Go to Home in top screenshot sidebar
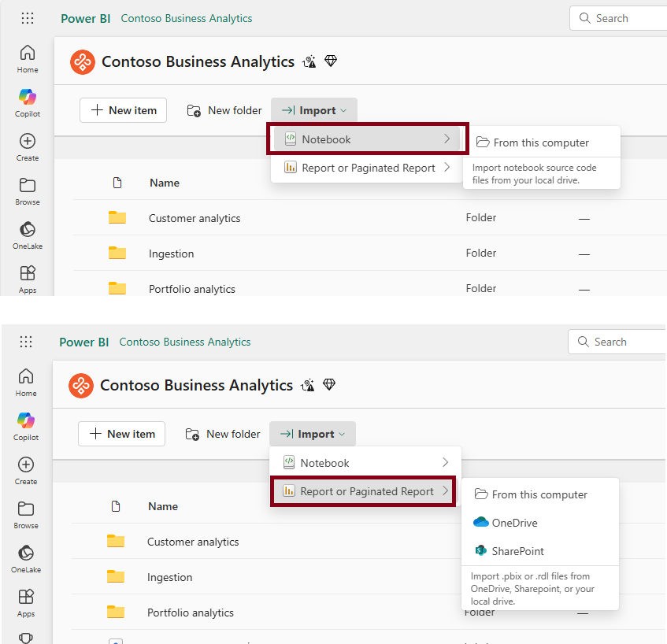667x644 pixels. pos(28,59)
